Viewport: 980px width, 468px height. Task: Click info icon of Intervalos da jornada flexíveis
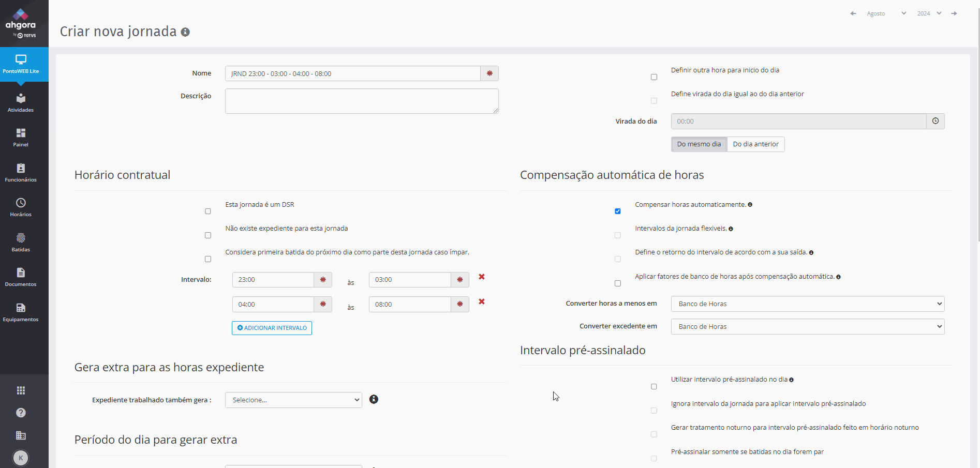[x=731, y=229]
